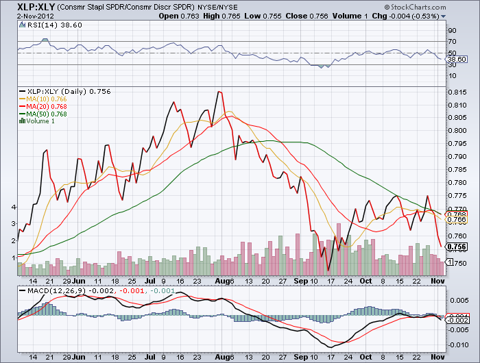
Task: Click the RSI(14) 38.60 panel label
Action: tap(54, 25)
